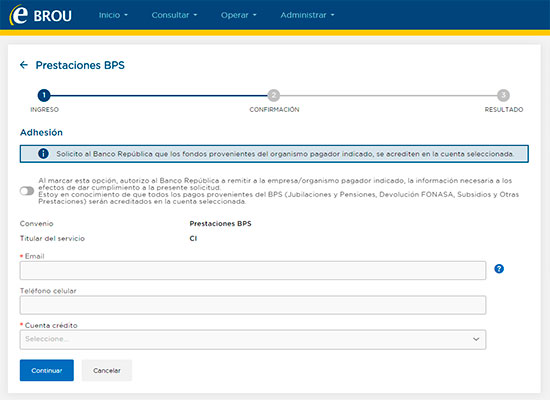The image size is (550, 400).
Task: Click the bold 'Prestaciones BPS' Convenio value
Action: point(220,224)
